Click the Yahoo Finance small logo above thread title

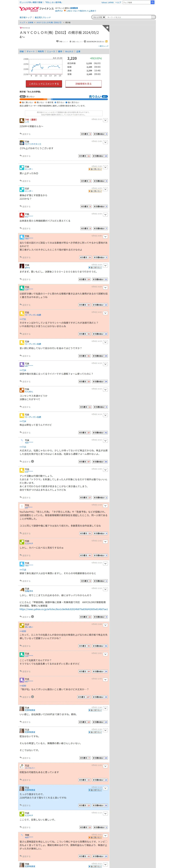(25, 28)
